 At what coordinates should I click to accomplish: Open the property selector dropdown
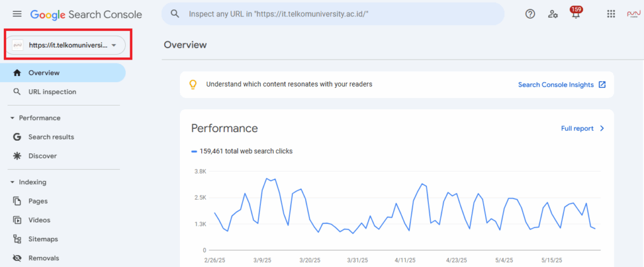[65, 45]
